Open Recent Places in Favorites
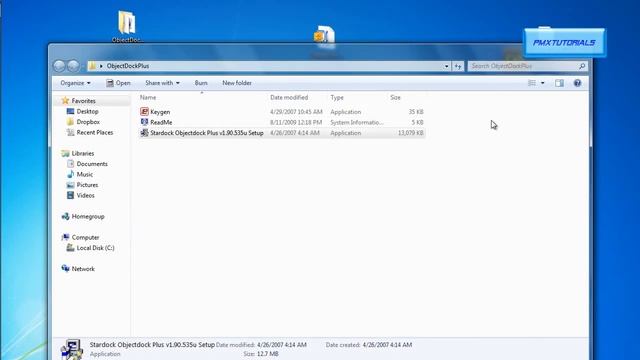This screenshot has width=640, height=360. 95,133
